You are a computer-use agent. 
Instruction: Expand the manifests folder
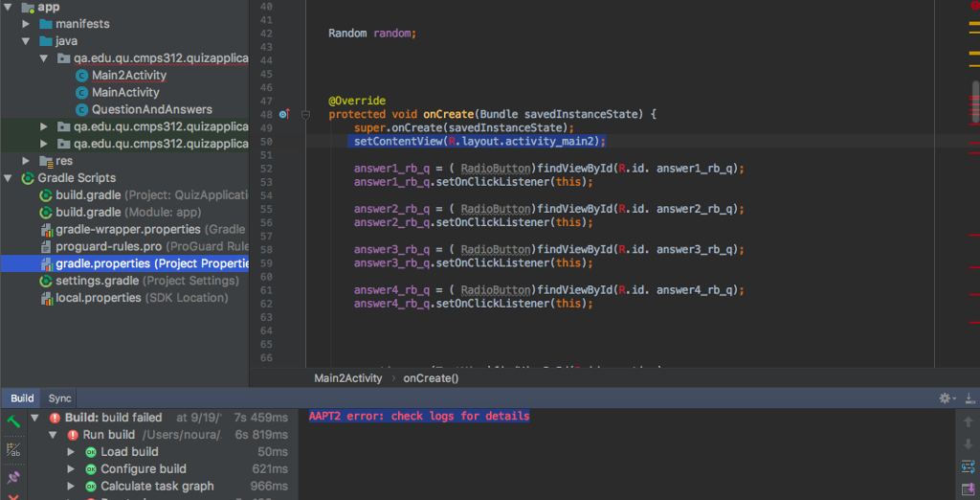[26, 24]
